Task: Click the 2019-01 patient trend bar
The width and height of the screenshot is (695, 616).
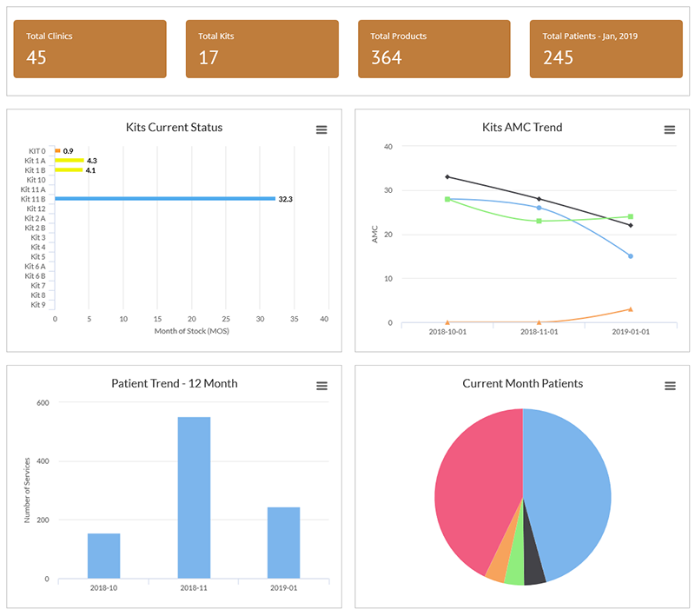Action: coord(284,542)
